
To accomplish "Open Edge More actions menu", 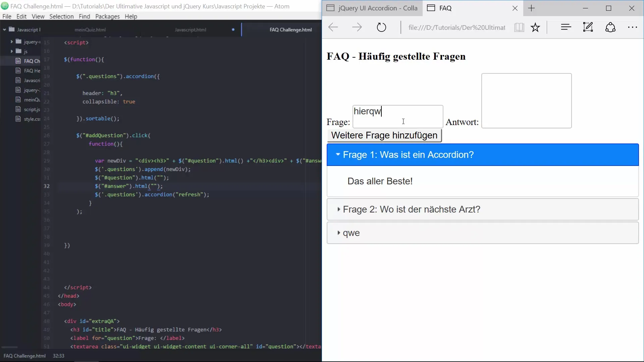I will coord(632,27).
